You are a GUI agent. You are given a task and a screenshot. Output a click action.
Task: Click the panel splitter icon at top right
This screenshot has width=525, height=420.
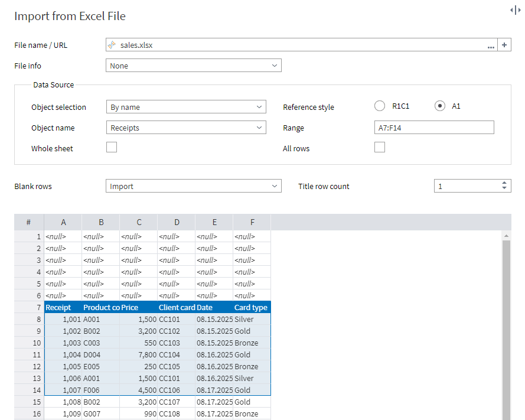click(x=515, y=10)
